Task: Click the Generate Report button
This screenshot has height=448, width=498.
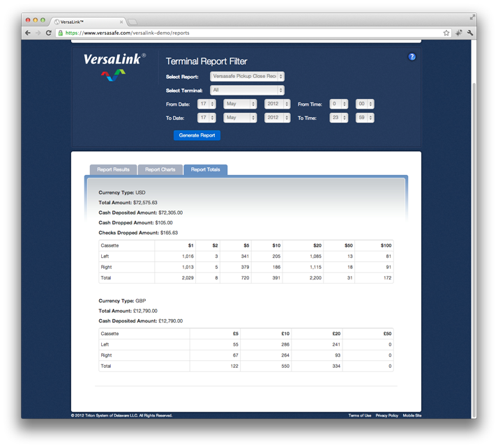Action: [197, 135]
